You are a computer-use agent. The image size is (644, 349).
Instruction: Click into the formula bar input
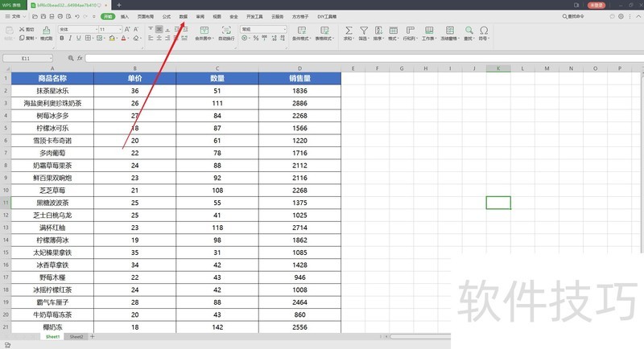tap(364, 58)
